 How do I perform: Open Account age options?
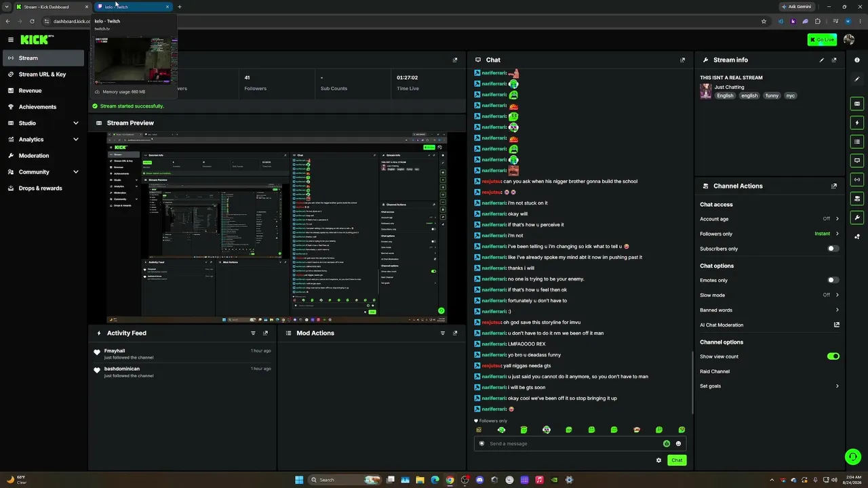(x=770, y=219)
